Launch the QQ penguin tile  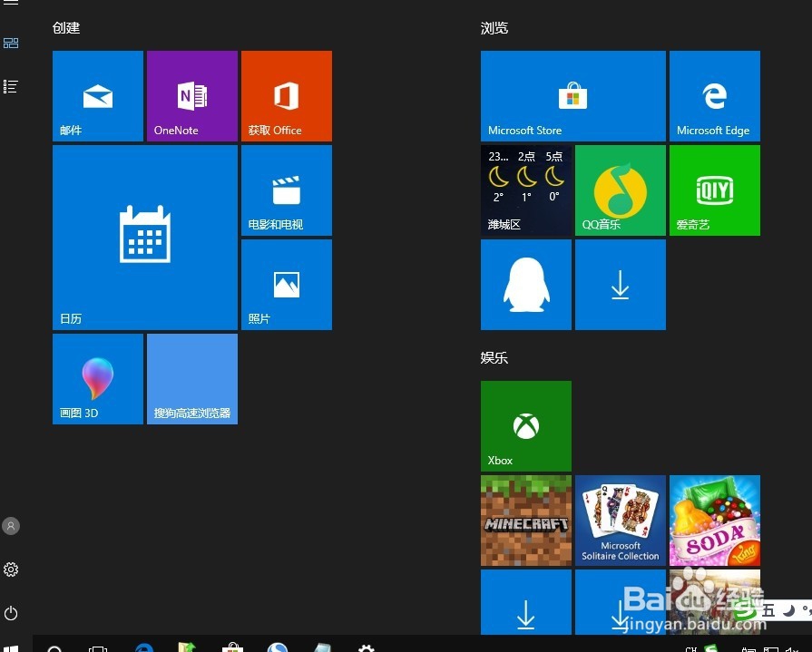click(526, 285)
